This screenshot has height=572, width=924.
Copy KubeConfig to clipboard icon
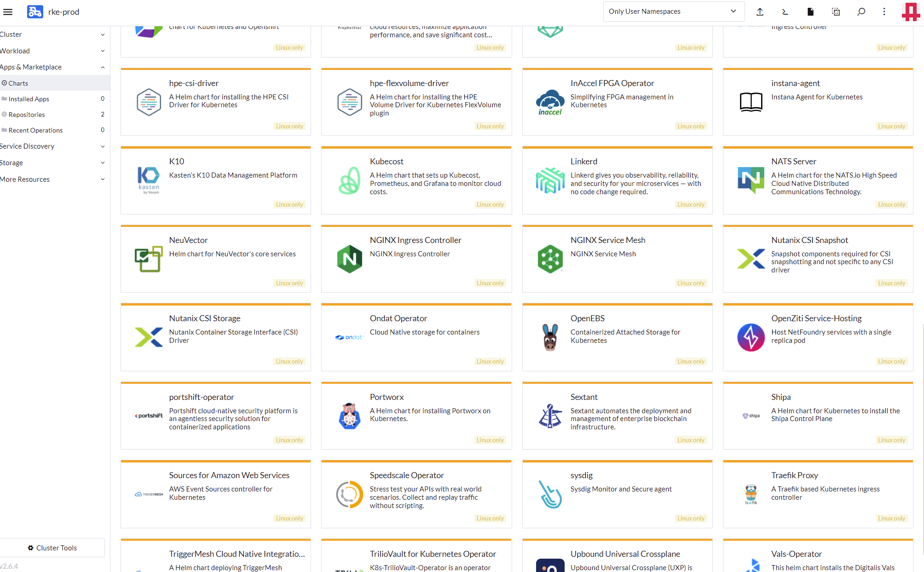(x=836, y=12)
